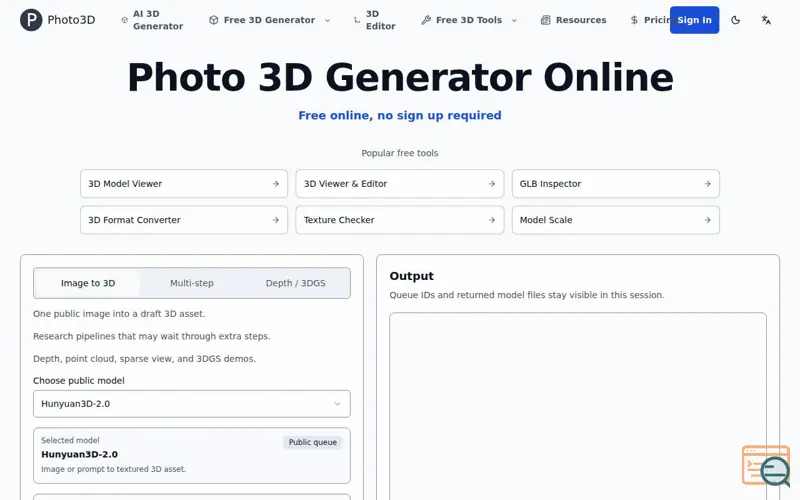This screenshot has width=800, height=500.
Task: Click the Public queue badge
Action: click(313, 442)
